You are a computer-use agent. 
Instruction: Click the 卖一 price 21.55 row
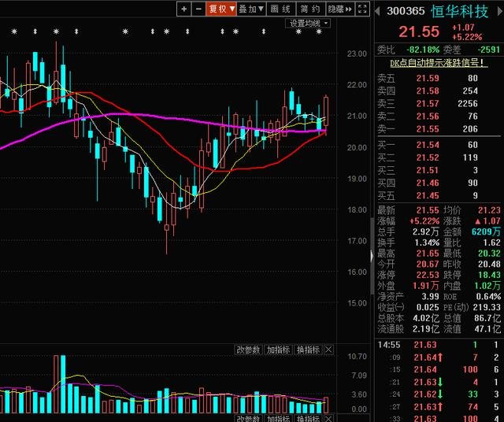439,129
